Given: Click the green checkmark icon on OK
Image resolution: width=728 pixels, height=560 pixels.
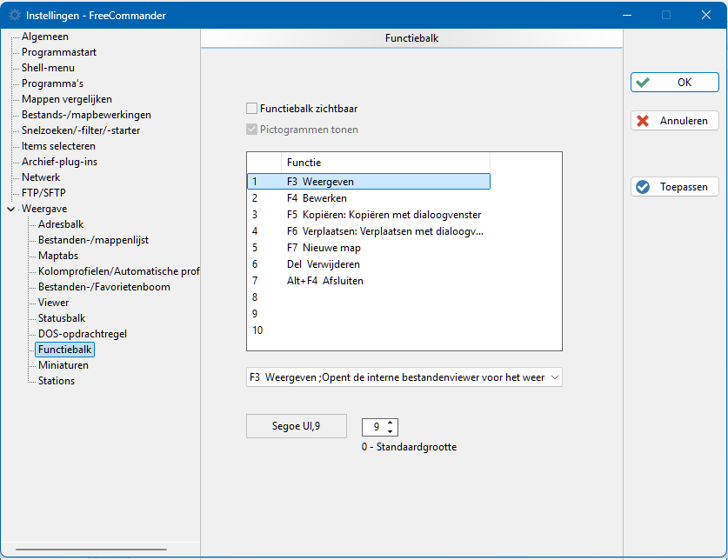Looking at the screenshot, I should (643, 83).
